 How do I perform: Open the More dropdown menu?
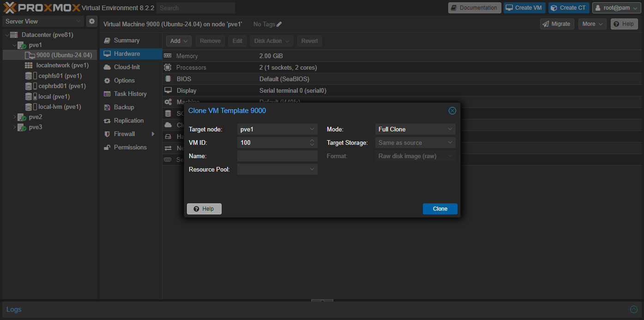tap(592, 24)
